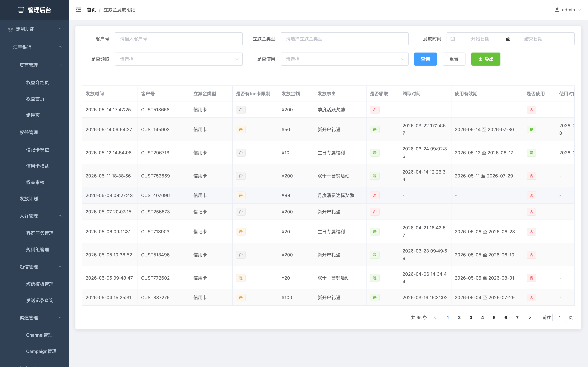Click the 重置 button
The width and height of the screenshot is (588, 367).
pyautogui.click(x=454, y=59)
